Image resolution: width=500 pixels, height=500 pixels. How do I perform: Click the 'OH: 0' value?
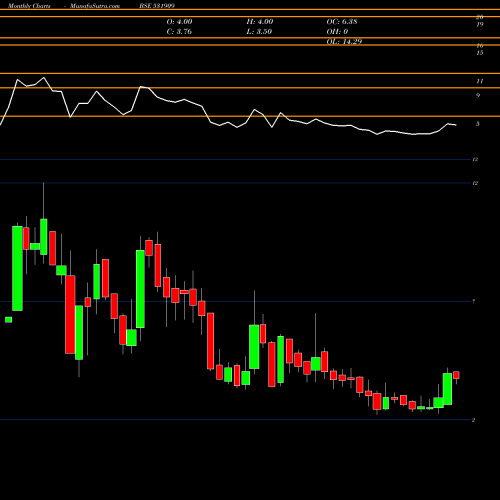click(x=337, y=32)
